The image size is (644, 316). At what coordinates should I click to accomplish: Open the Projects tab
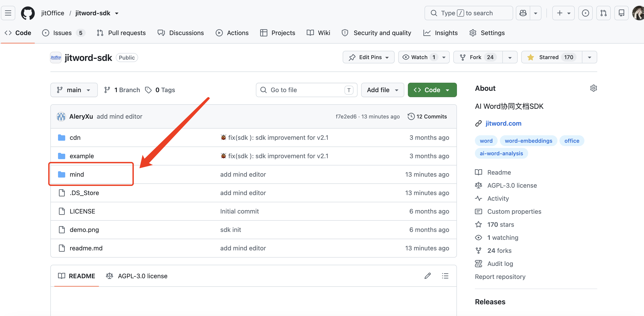pos(277,33)
